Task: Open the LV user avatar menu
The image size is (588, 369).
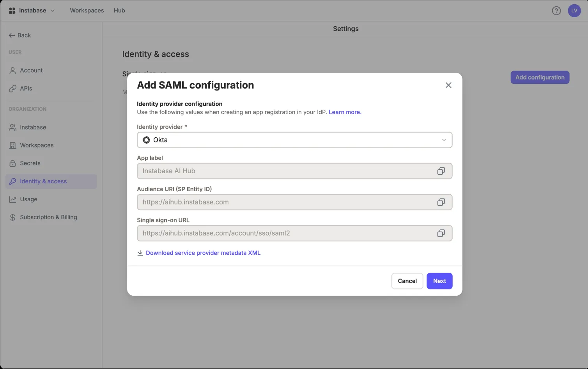Action: (574, 11)
